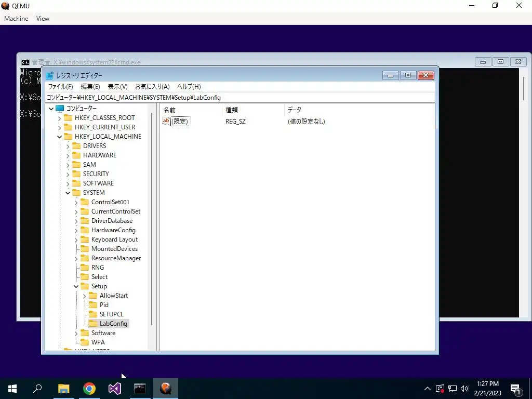Select the SETUPCL key folder icon
The image size is (532, 399).
pyautogui.click(x=93, y=314)
